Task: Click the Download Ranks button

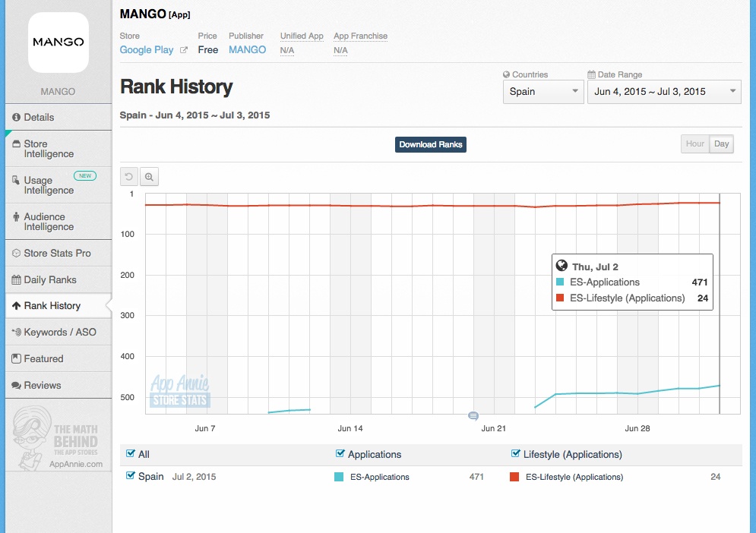Action: coord(431,144)
